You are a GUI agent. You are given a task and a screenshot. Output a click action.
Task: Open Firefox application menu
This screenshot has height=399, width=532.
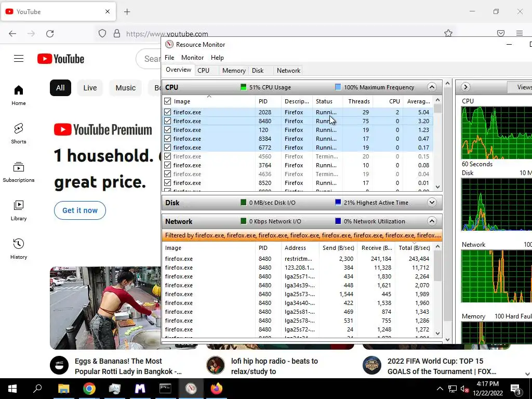click(x=520, y=33)
